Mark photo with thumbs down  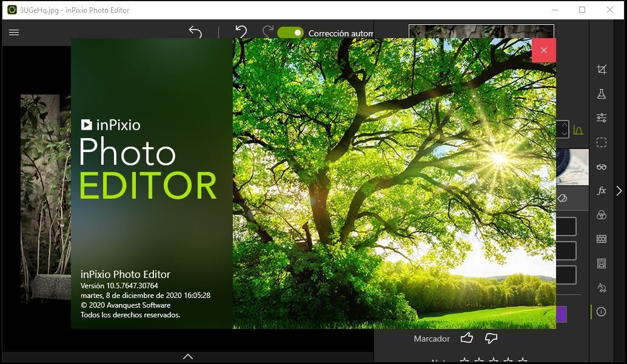pos(491,339)
